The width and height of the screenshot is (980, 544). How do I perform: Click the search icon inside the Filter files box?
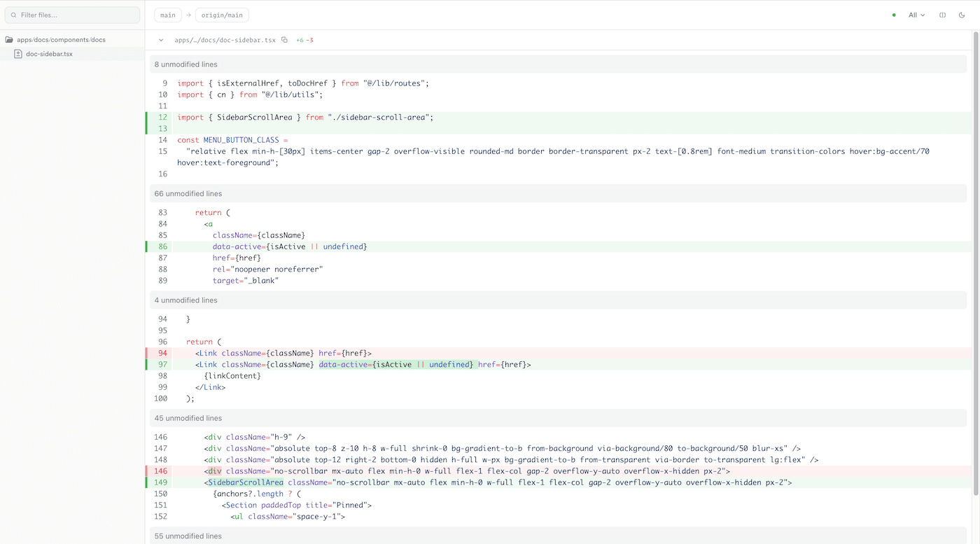click(15, 14)
